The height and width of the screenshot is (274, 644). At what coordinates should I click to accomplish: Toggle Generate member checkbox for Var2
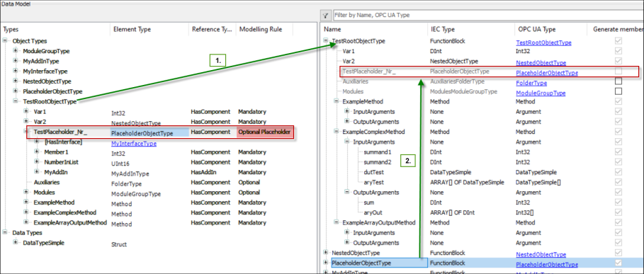pyautogui.click(x=618, y=61)
